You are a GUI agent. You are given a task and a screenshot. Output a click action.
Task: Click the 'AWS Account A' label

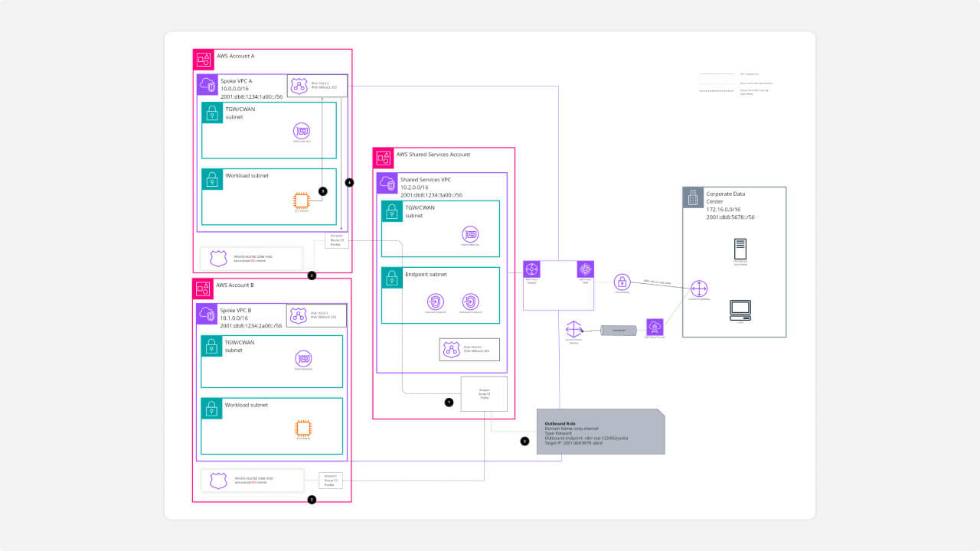pos(236,56)
